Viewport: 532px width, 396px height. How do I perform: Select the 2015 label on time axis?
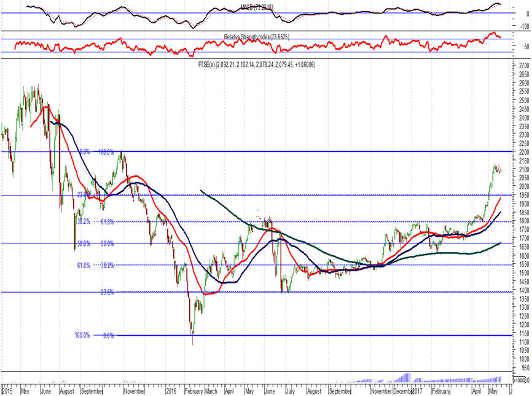point(9,390)
